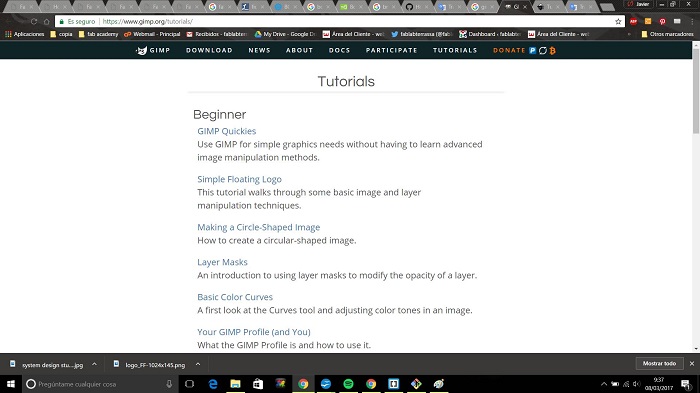The height and width of the screenshot is (393, 700).
Task: Open the DOCS menu item
Action: click(x=339, y=50)
